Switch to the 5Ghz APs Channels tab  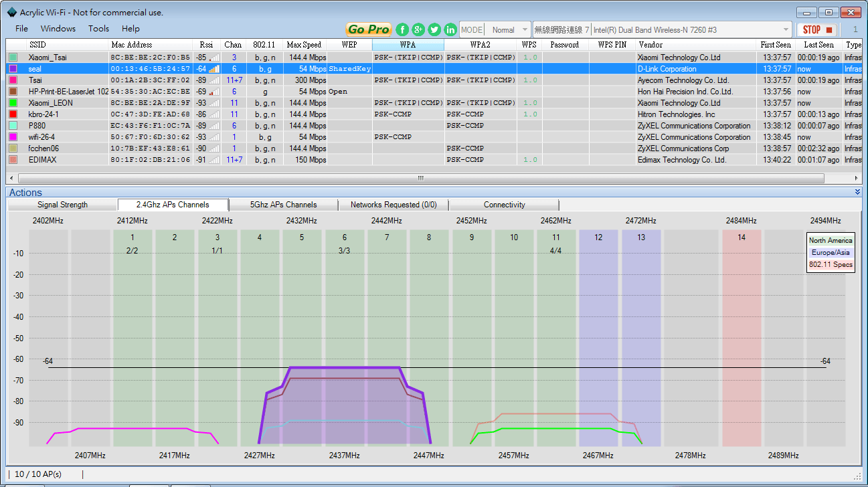point(283,205)
